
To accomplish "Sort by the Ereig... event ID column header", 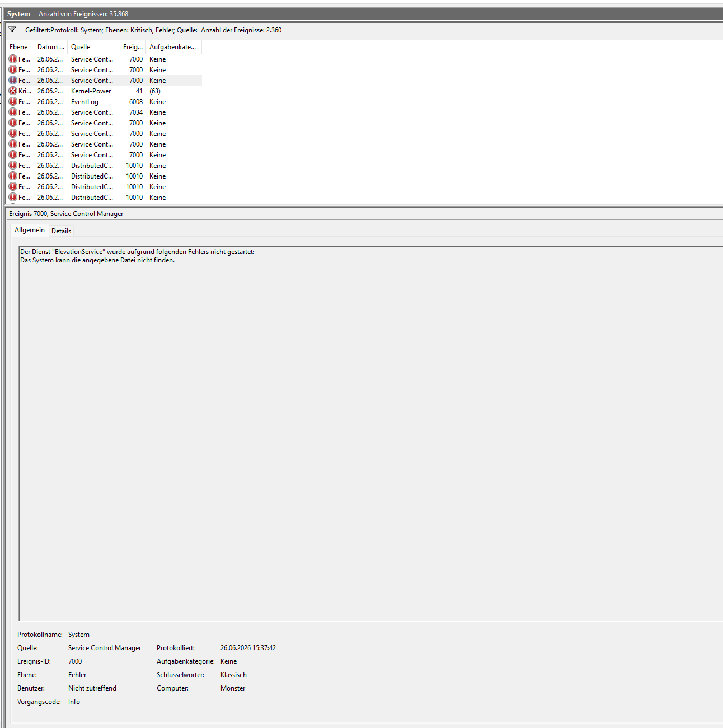I will click(133, 47).
